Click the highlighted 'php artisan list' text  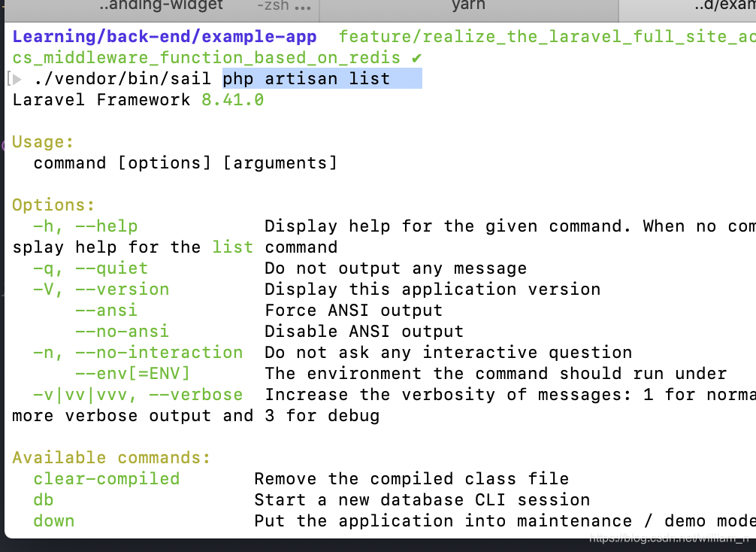[x=306, y=79]
